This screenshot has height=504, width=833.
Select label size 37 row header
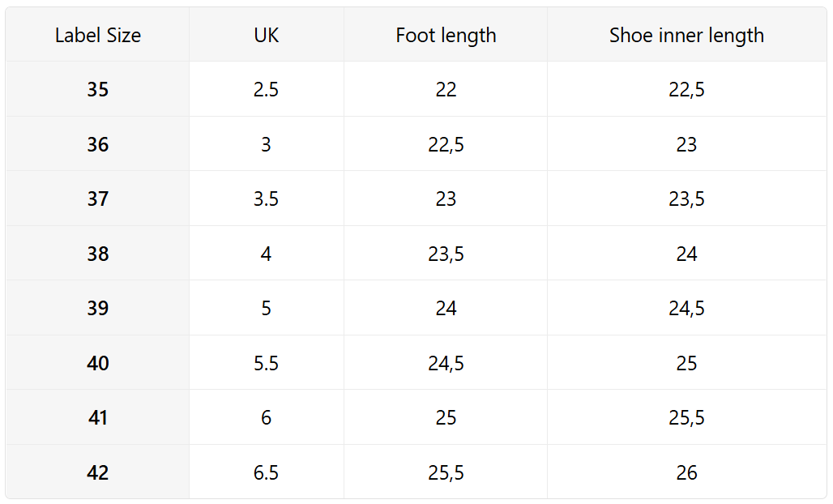pyautogui.click(x=98, y=199)
